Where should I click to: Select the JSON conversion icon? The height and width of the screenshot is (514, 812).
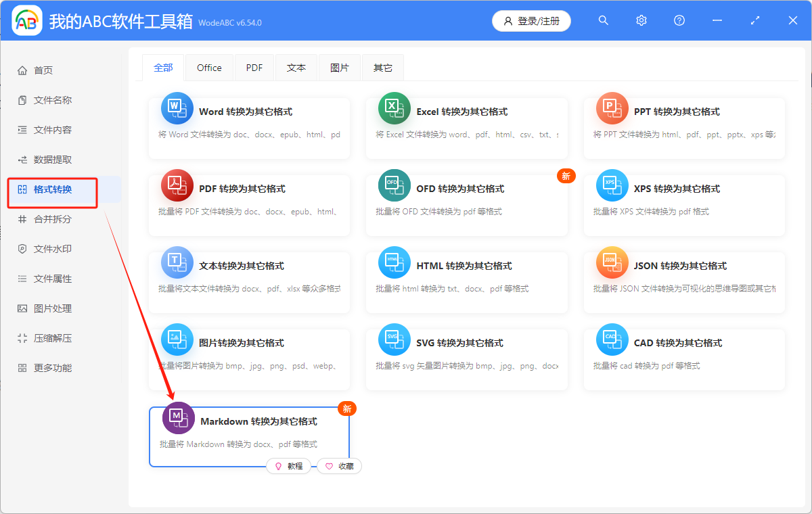point(612,262)
